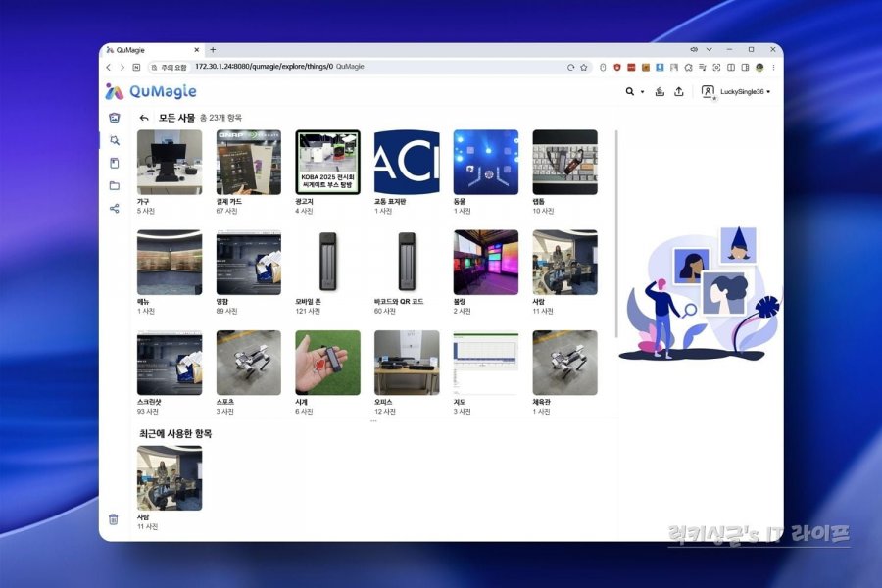Select the QuMagie browser tab

pyautogui.click(x=152, y=50)
